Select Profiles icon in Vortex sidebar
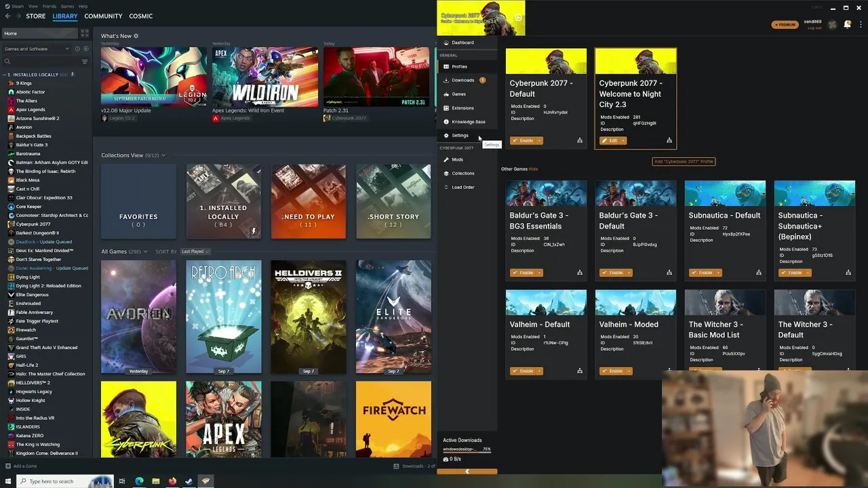The width and height of the screenshot is (868, 488). (446, 66)
